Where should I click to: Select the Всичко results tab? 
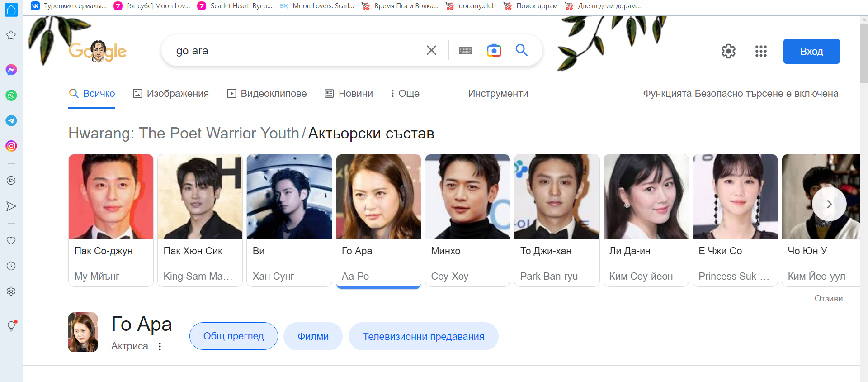click(92, 94)
